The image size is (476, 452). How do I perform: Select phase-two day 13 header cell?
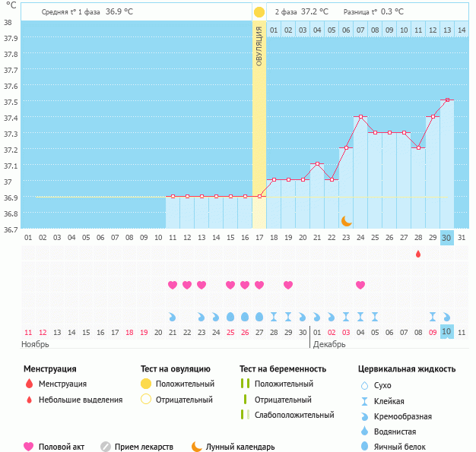[x=447, y=30]
